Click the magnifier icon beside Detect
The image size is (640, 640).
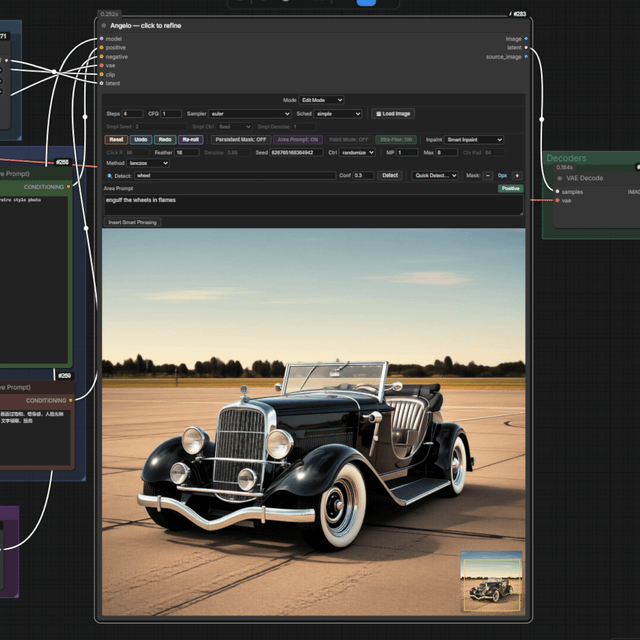click(x=109, y=176)
